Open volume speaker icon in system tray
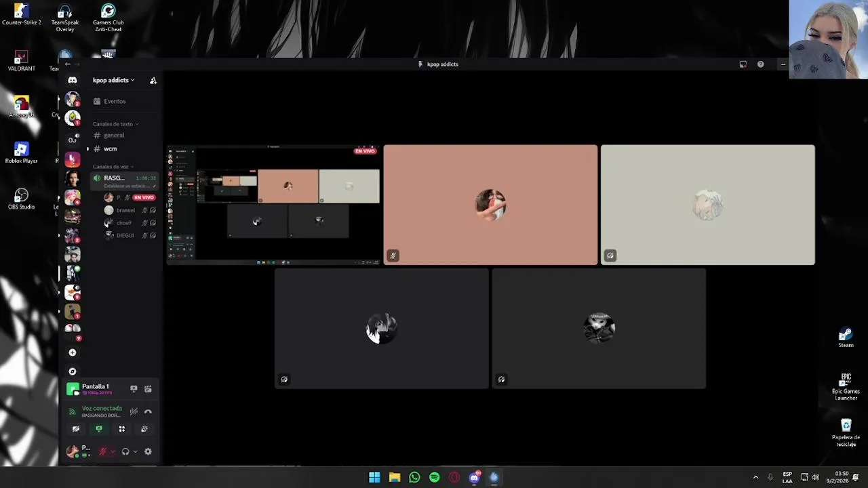 (x=815, y=477)
